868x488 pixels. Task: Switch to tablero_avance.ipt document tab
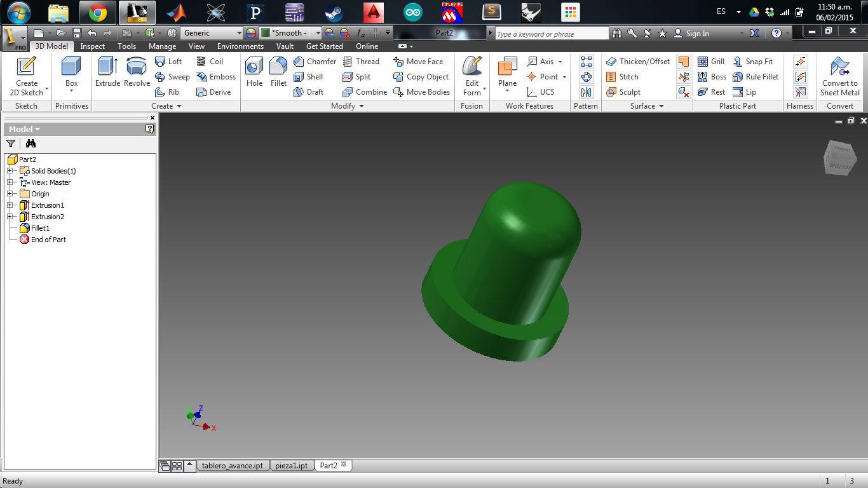pyautogui.click(x=233, y=466)
